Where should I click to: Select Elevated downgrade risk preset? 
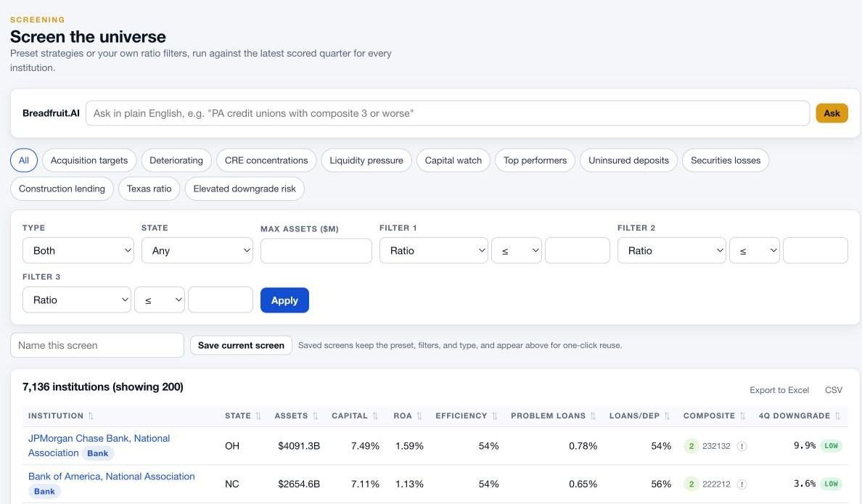(x=245, y=189)
